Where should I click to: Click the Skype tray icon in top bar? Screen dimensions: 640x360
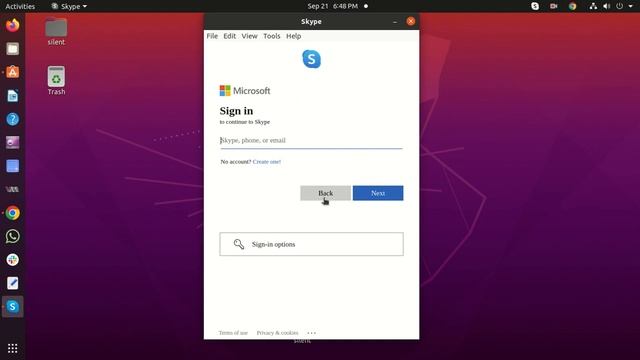[535, 6]
